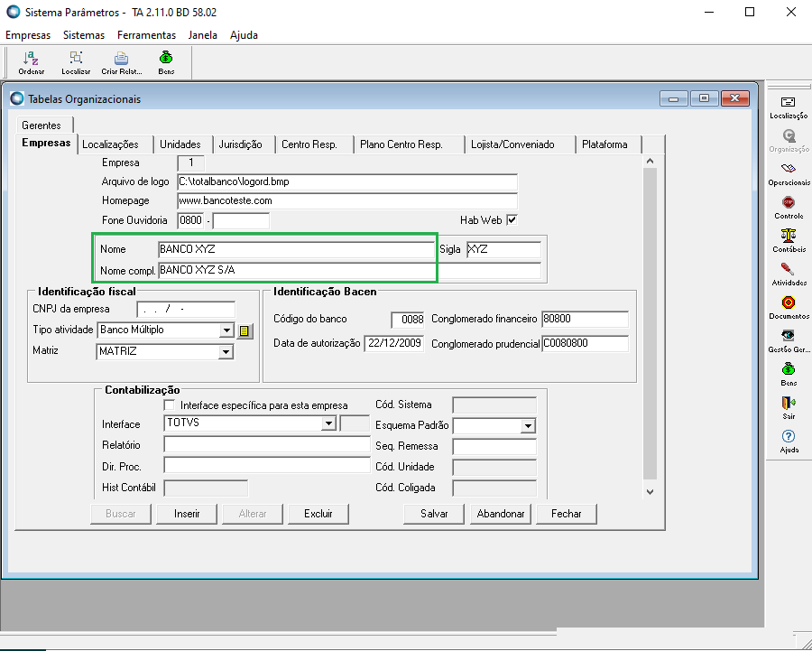Screen dimensions: 812x651
Task: Expand the Esquema Padrão dropdown
Action: click(528, 426)
